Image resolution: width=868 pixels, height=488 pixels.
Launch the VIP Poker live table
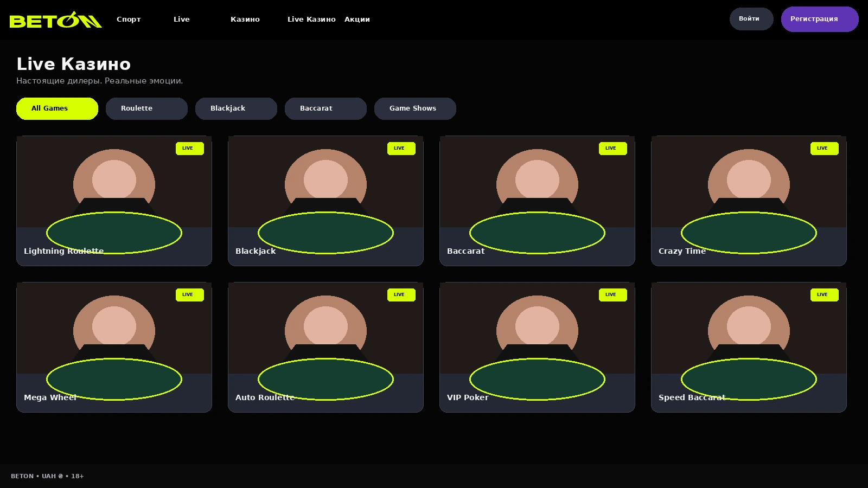tap(537, 347)
